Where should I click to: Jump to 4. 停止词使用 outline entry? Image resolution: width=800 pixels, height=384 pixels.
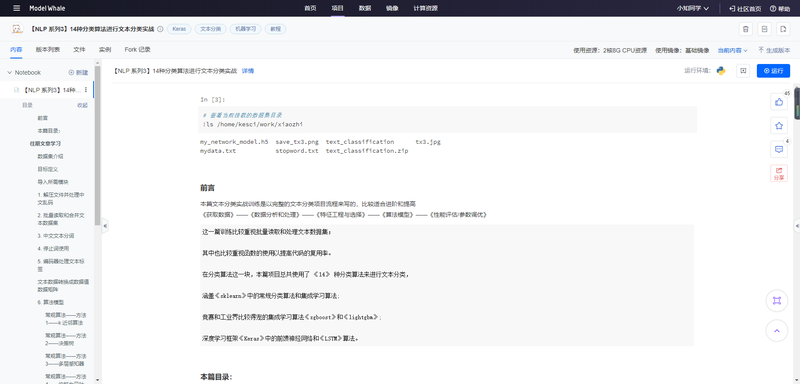pyautogui.click(x=53, y=248)
